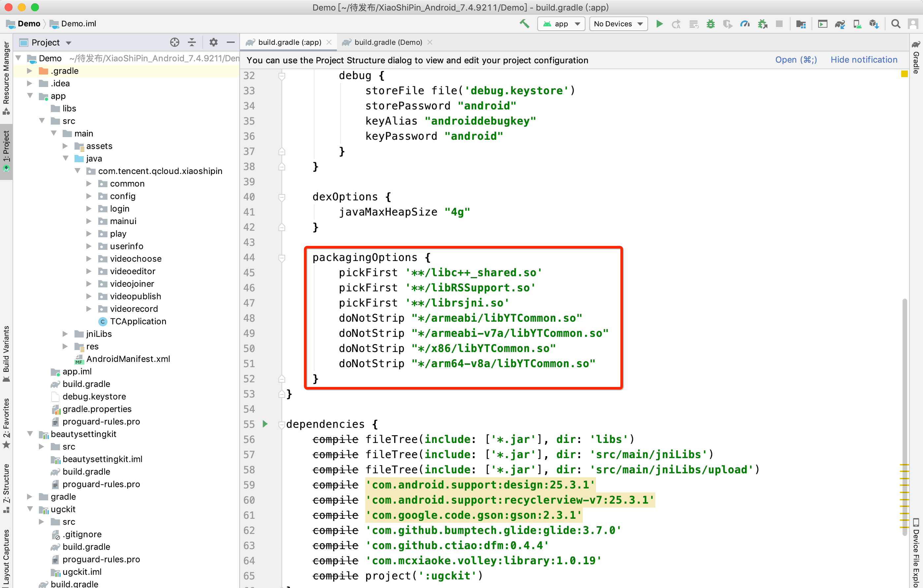Image resolution: width=923 pixels, height=588 pixels.
Task: Toggle fold marker on dexOptions line 40
Action: click(282, 197)
